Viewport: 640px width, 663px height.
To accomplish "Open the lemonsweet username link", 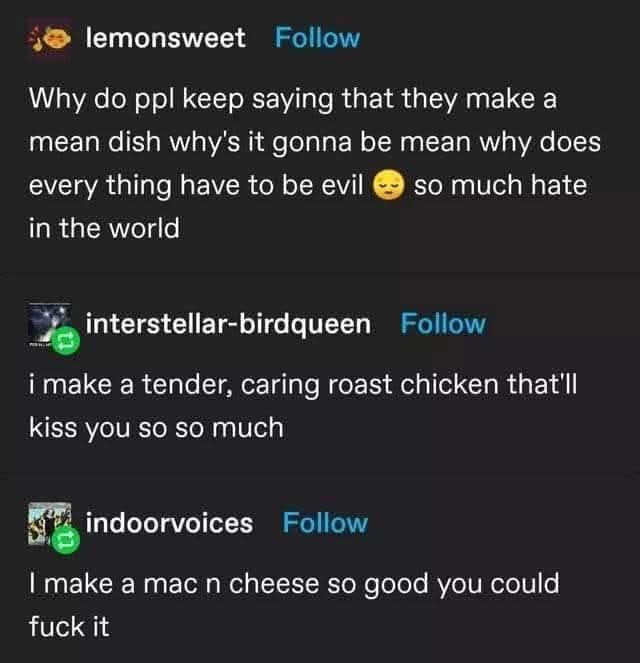I will (x=165, y=38).
